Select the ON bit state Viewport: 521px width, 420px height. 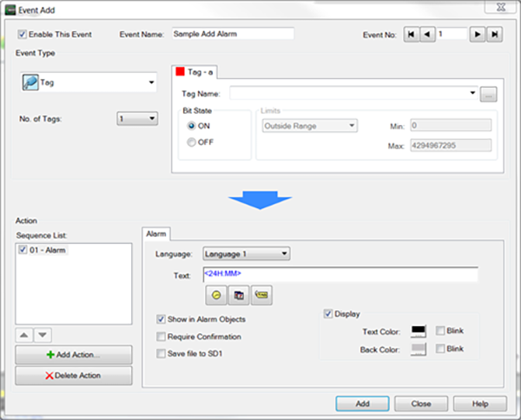pyautogui.click(x=191, y=126)
